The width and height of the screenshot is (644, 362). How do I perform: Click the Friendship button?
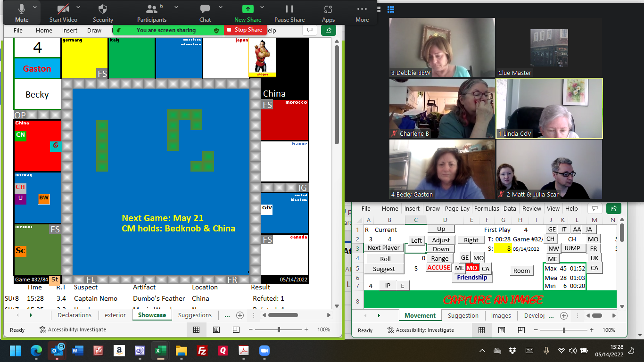pyautogui.click(x=472, y=278)
